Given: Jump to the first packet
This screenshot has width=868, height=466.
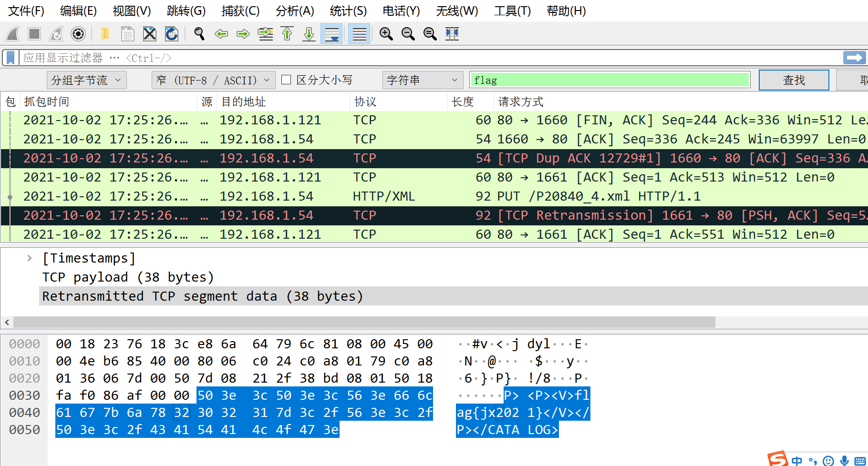Looking at the screenshot, I should pyautogui.click(x=287, y=34).
